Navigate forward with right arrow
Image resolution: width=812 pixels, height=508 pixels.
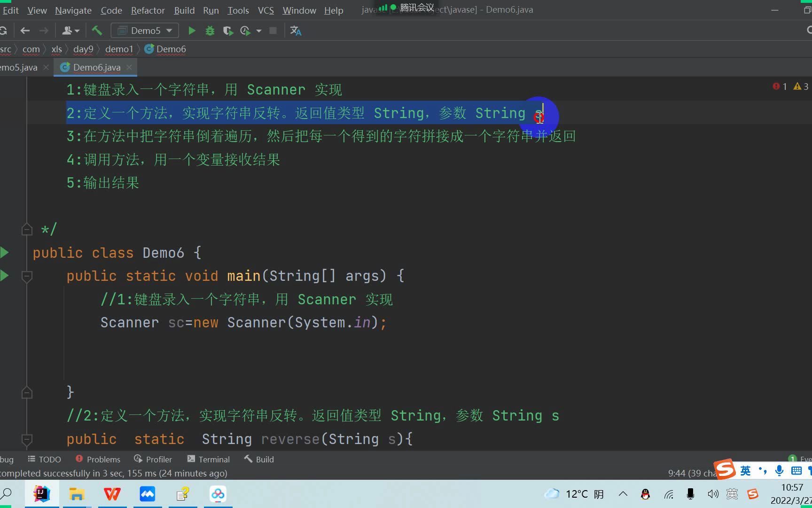tap(44, 31)
